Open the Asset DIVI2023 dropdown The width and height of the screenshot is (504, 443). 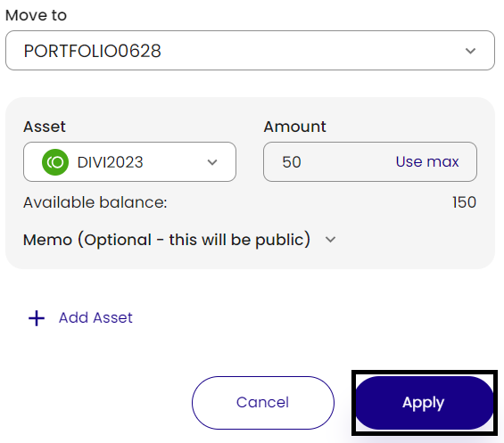pos(129,162)
